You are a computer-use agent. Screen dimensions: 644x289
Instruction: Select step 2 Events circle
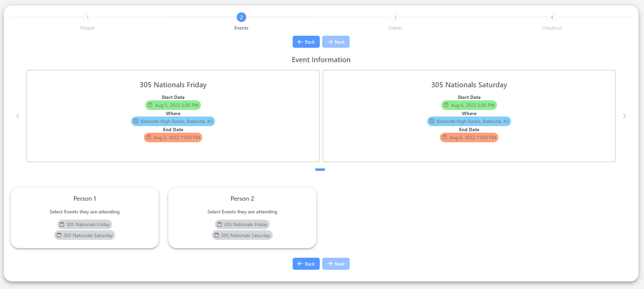(241, 17)
